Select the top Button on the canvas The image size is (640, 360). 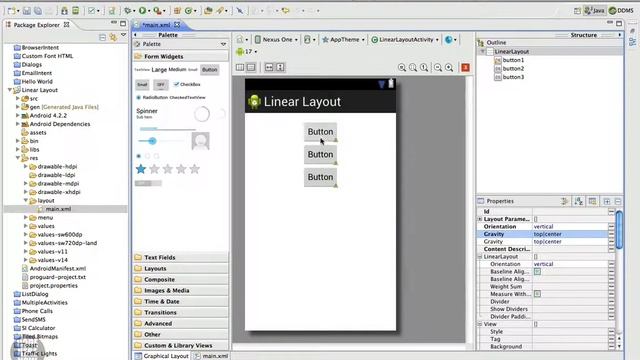coord(320,132)
